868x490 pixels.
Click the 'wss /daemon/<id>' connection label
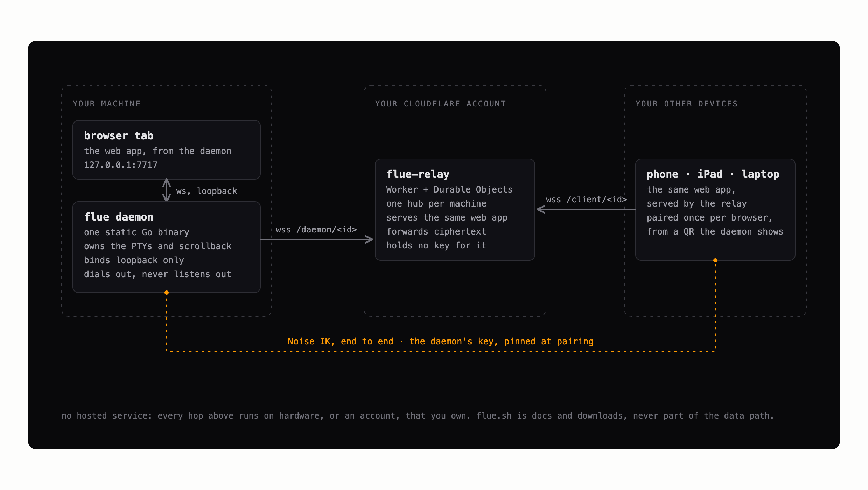[316, 230]
